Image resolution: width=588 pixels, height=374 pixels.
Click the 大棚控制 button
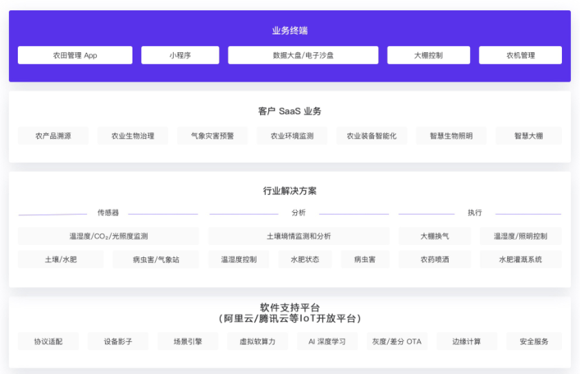pyautogui.click(x=428, y=56)
